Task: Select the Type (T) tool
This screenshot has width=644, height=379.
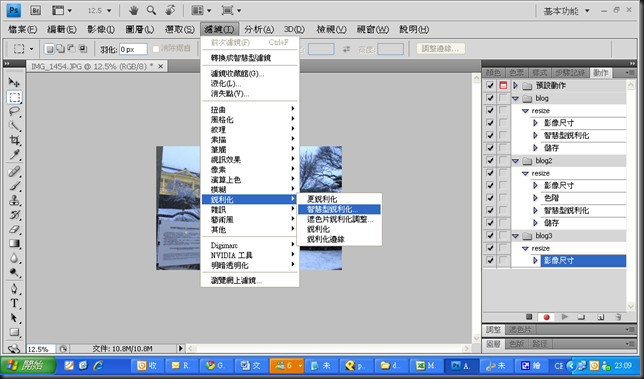Action: pyautogui.click(x=14, y=303)
